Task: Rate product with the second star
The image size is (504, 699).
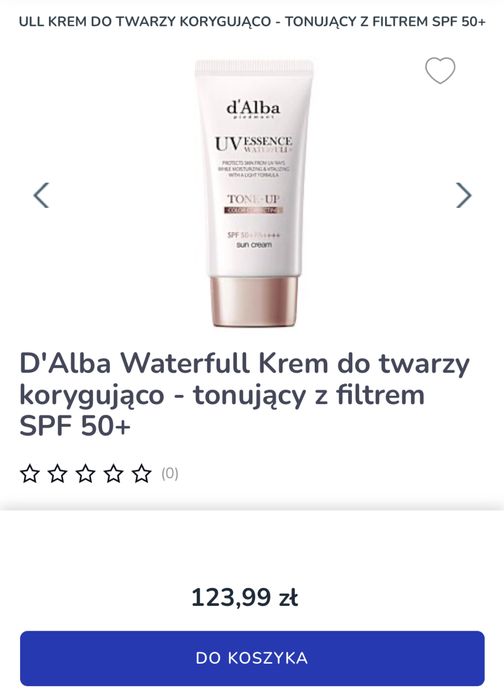Action: pos(57,473)
